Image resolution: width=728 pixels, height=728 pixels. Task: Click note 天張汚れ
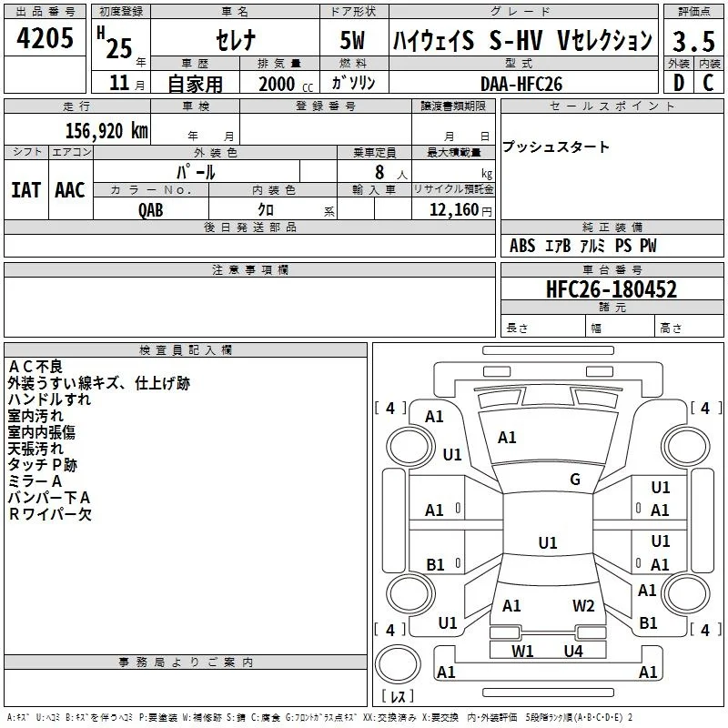coord(35,449)
